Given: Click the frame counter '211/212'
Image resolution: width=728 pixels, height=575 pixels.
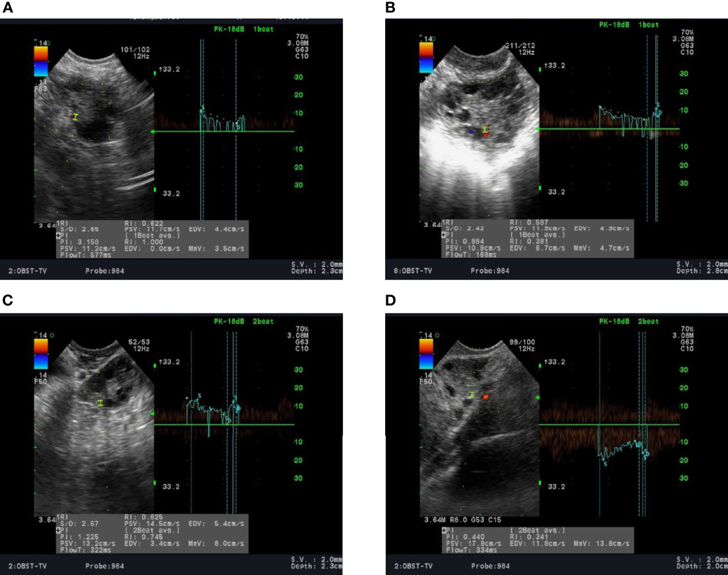Looking at the screenshot, I should pos(520,46).
